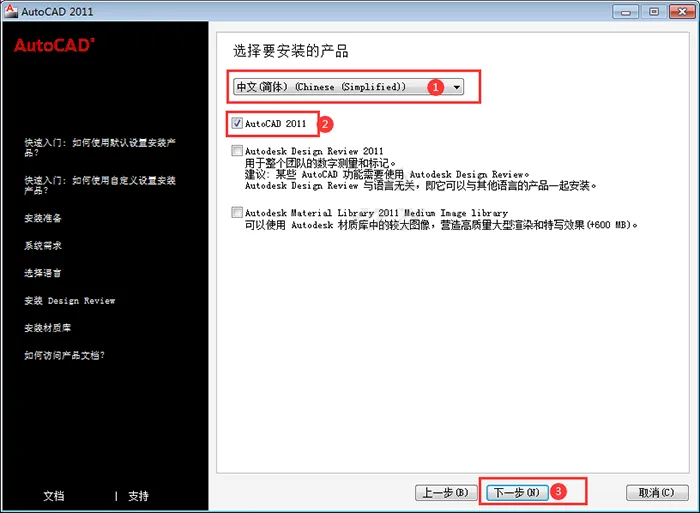
Task: Open quick start custom settings help link
Action: [x=100, y=185]
